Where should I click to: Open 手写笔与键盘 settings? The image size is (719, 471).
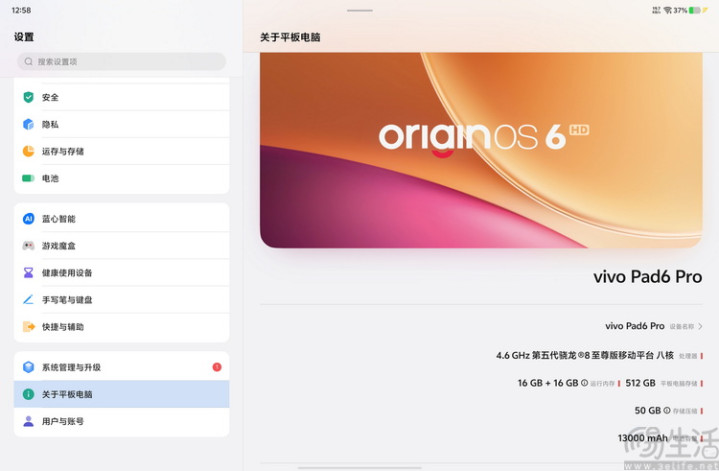pos(122,299)
